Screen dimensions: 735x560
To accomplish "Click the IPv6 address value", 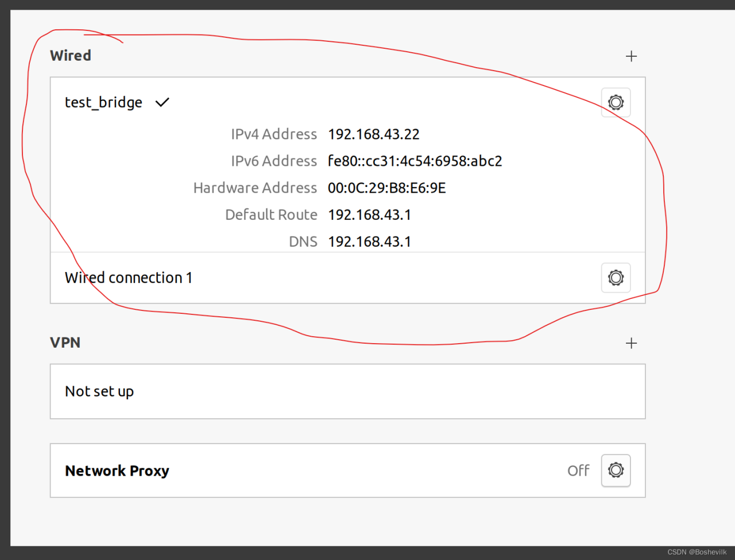I will [x=415, y=161].
